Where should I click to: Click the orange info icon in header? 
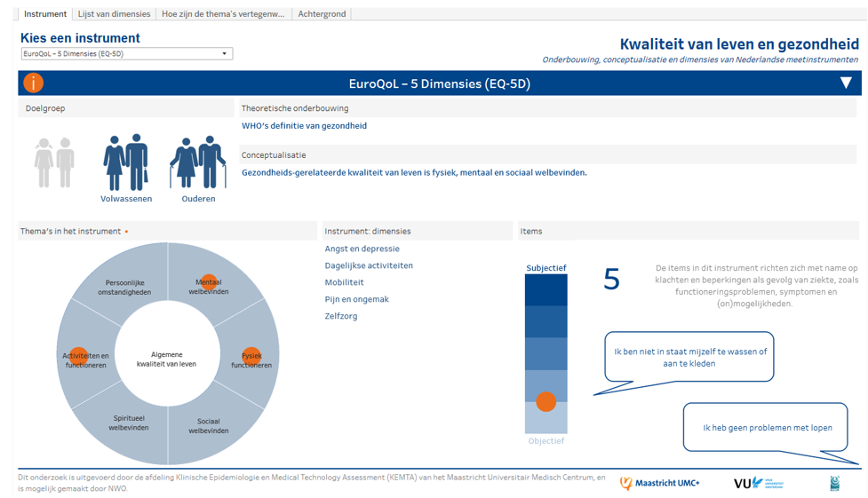click(x=33, y=83)
